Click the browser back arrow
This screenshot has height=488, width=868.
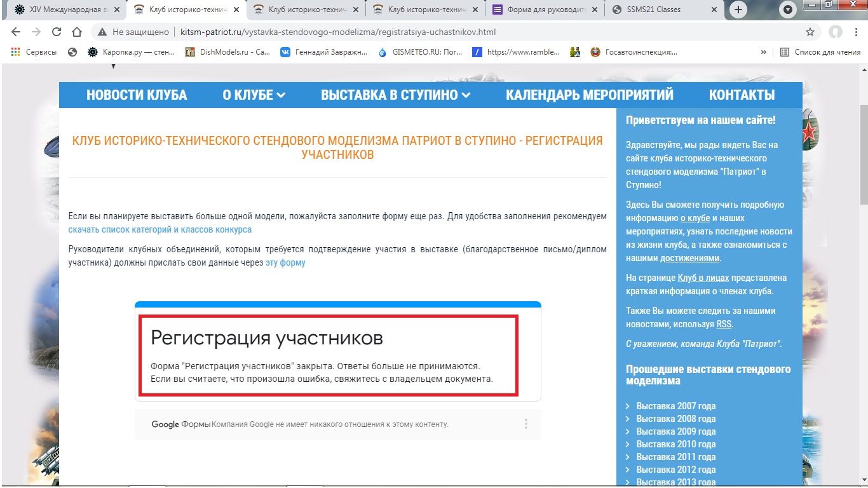(16, 32)
